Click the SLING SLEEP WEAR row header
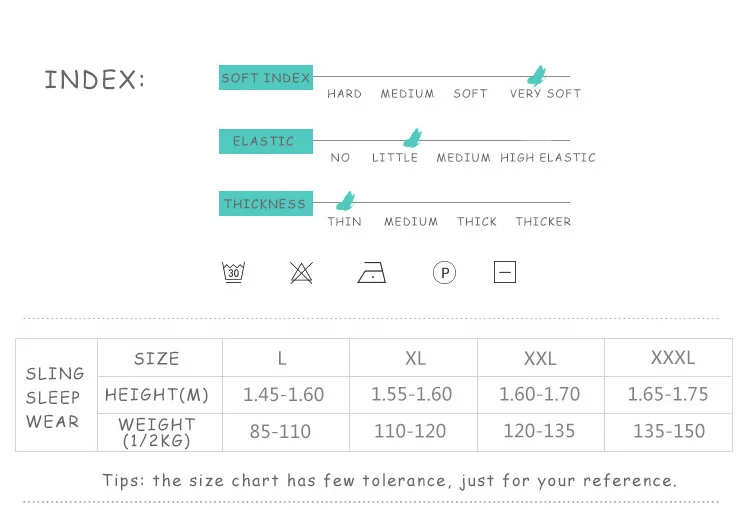 tap(56, 395)
